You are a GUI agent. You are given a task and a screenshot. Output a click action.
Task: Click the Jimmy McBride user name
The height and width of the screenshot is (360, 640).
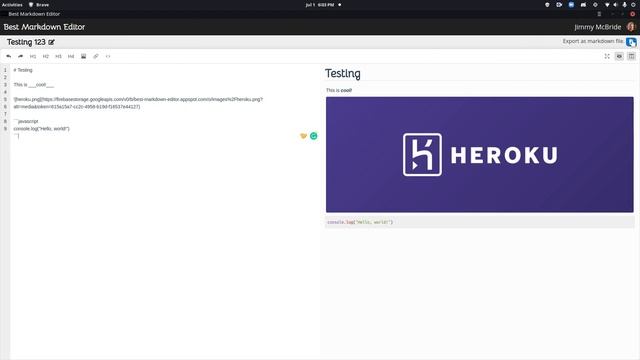click(x=598, y=27)
